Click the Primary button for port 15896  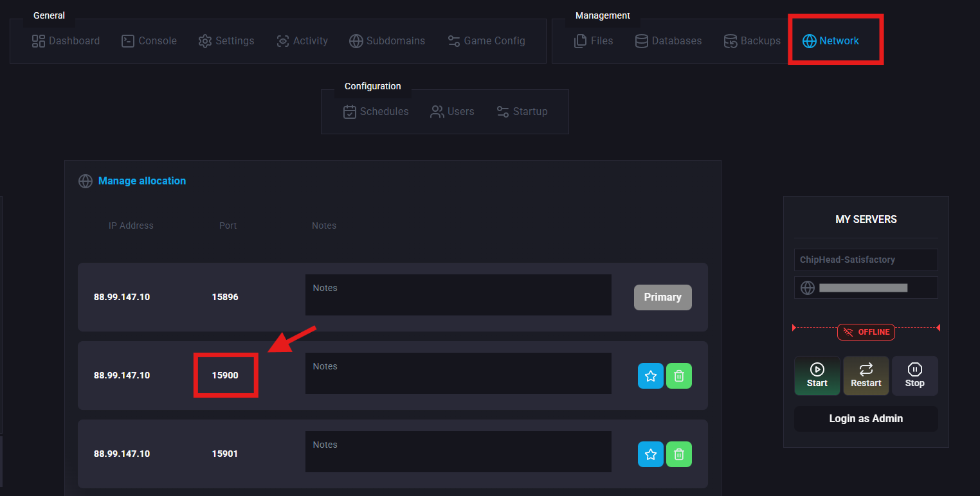coord(663,297)
